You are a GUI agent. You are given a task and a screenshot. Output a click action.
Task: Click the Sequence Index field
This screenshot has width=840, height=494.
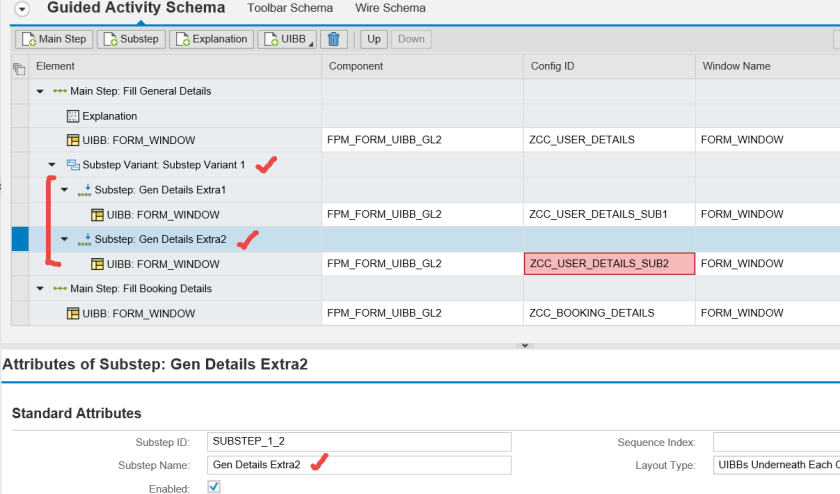pos(776,442)
